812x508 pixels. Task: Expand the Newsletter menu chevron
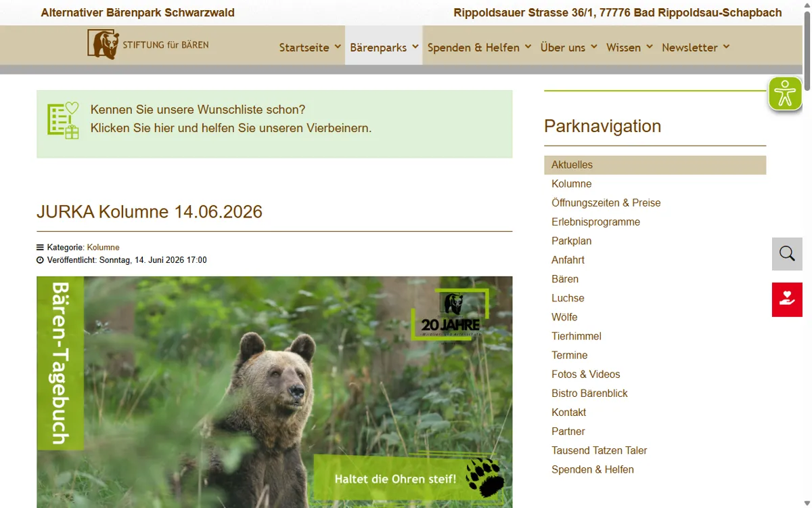click(726, 47)
